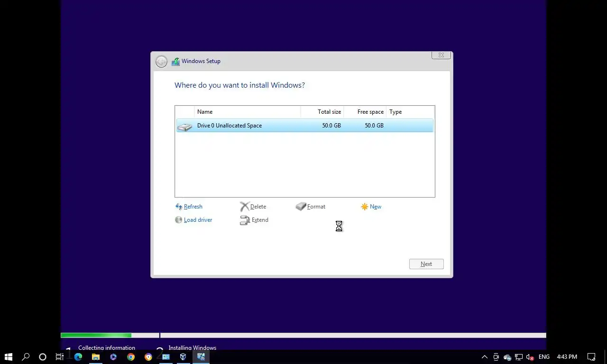Click the Delete X icon
607x364 pixels.
pyautogui.click(x=245, y=207)
